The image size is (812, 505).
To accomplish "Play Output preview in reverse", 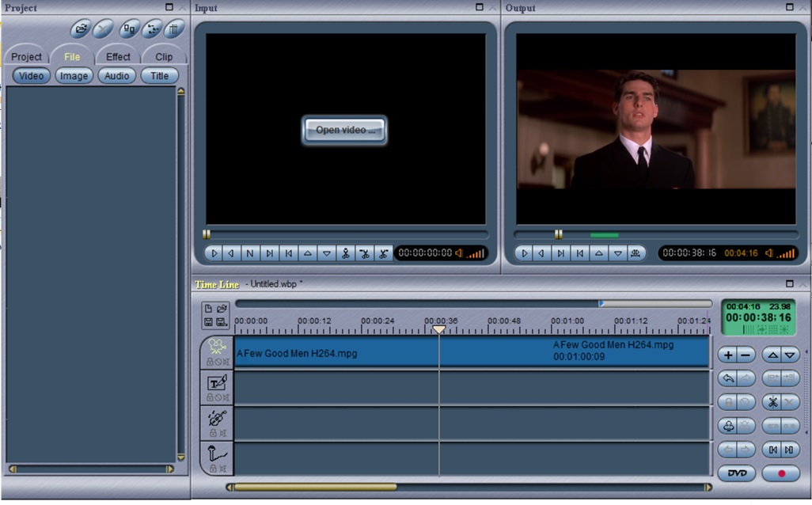I will (541, 253).
